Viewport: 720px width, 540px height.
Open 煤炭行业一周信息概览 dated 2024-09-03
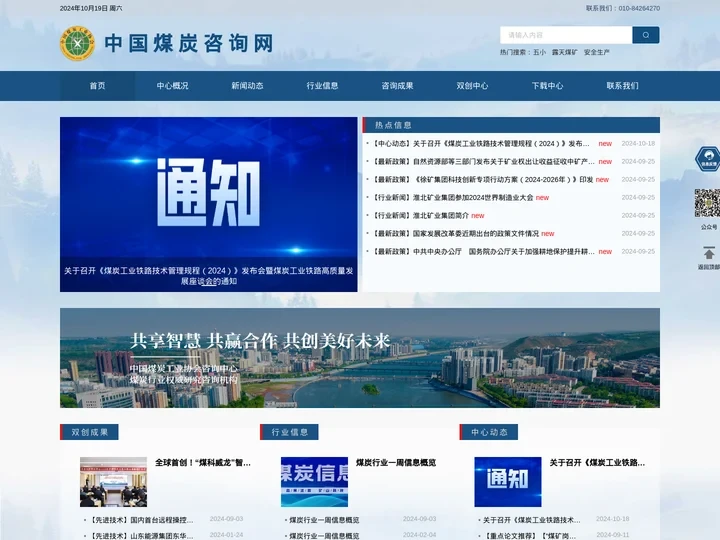click(324, 520)
